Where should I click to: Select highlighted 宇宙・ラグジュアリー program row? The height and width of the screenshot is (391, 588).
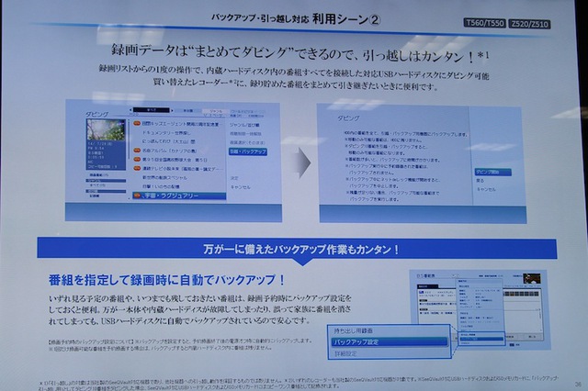click(179, 195)
